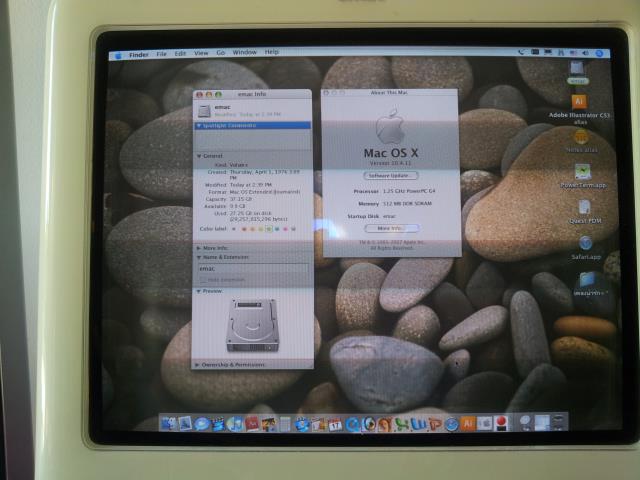
Task: Choose the red color label
Action: tap(244, 229)
